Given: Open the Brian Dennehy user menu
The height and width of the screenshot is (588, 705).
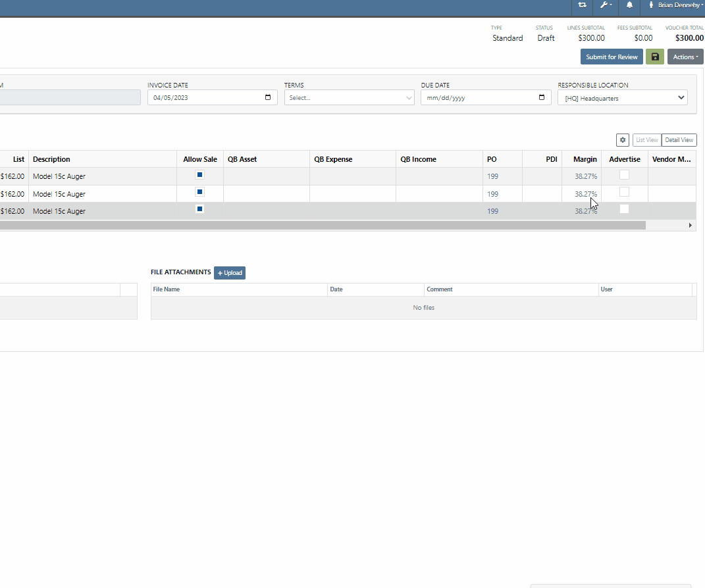Looking at the screenshot, I should pyautogui.click(x=676, y=5).
